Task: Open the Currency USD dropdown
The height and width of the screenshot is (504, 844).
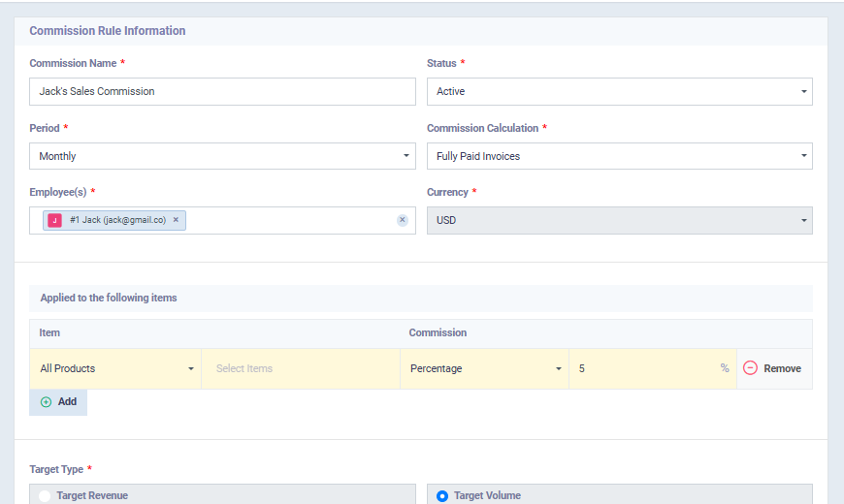Action: 620,221
